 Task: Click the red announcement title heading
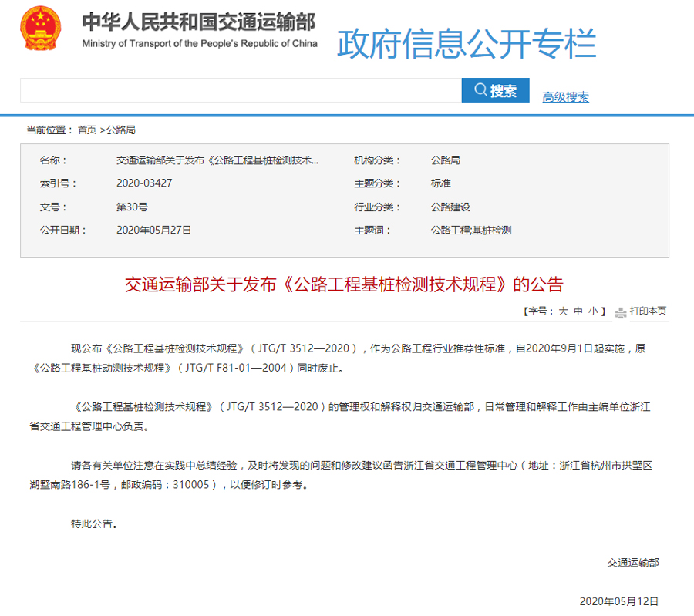pyautogui.click(x=344, y=284)
